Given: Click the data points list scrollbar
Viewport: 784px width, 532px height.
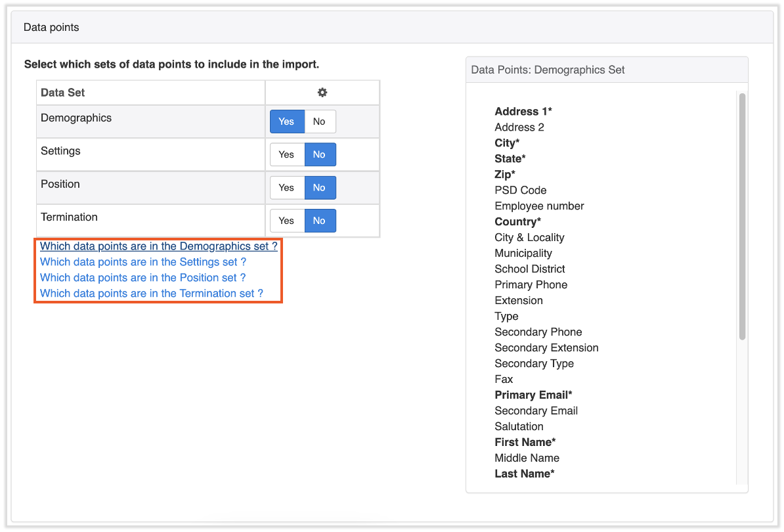Looking at the screenshot, I should 742,217.
